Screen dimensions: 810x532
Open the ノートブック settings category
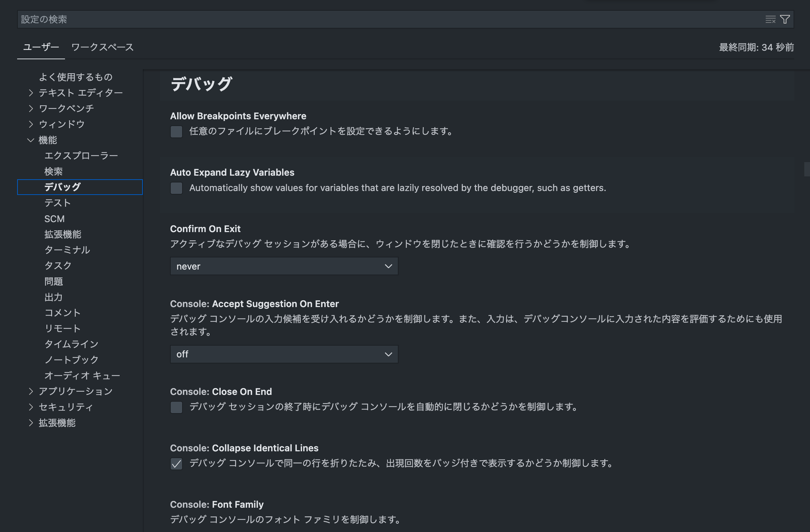click(x=71, y=360)
